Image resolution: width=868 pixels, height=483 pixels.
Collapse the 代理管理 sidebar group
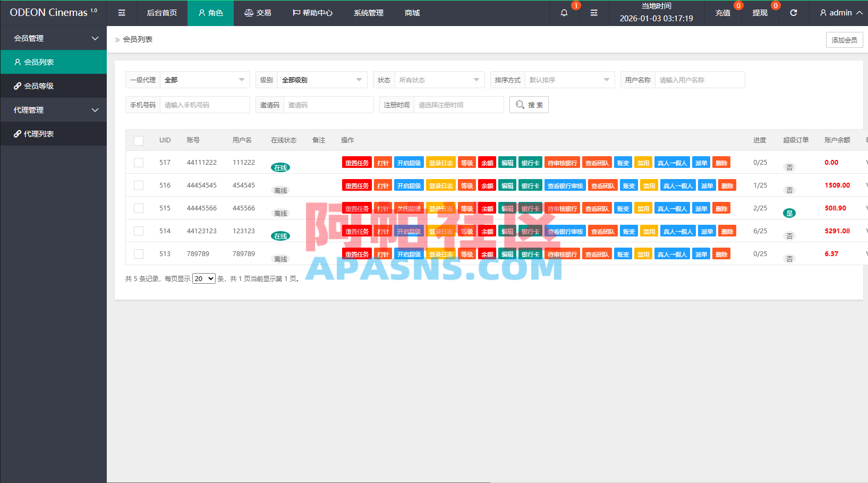click(53, 110)
